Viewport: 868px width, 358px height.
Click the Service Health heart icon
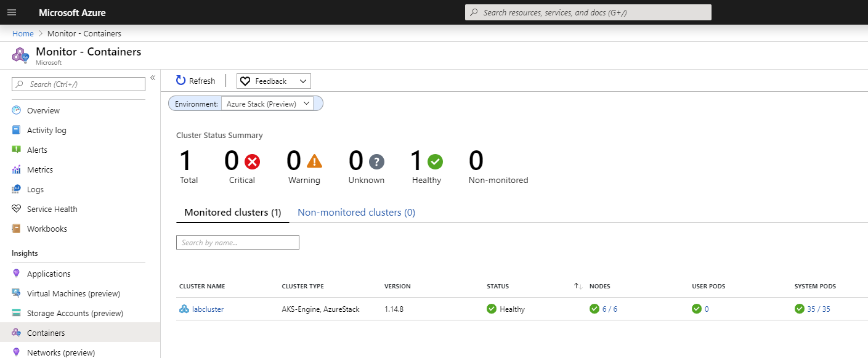[x=17, y=209]
